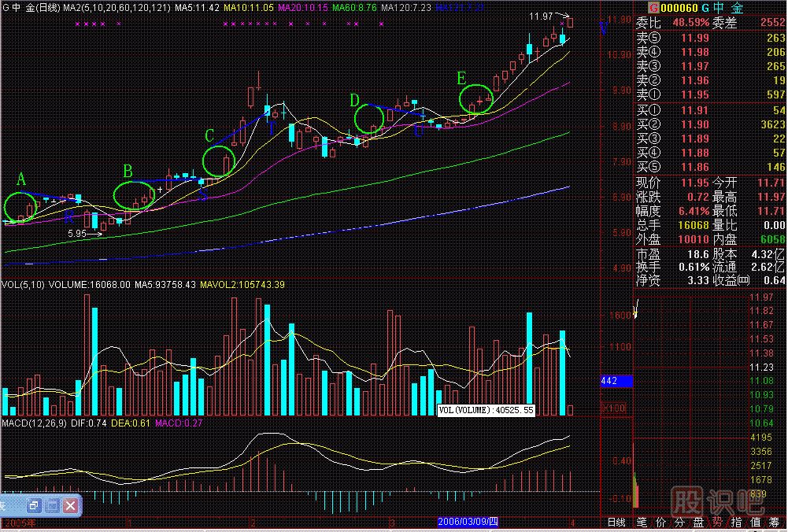Click the green circle marker labeled A
The width and height of the screenshot is (788, 532).
(x=20, y=206)
